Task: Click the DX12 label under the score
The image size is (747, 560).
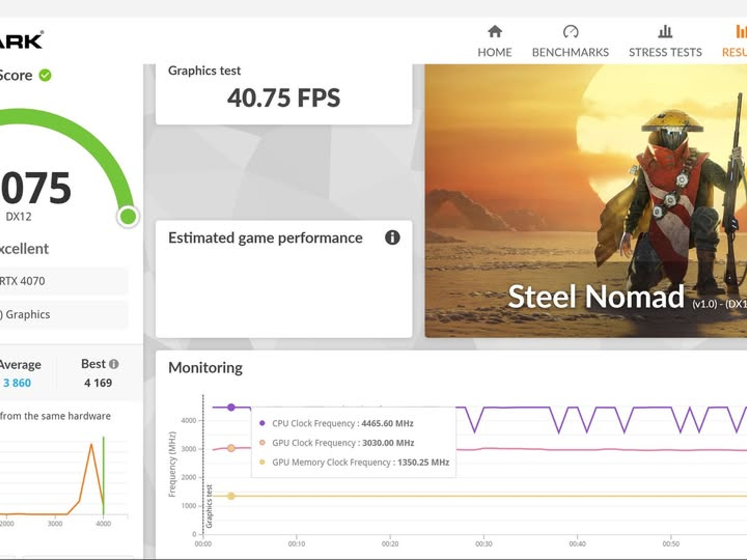Action: click(19, 217)
